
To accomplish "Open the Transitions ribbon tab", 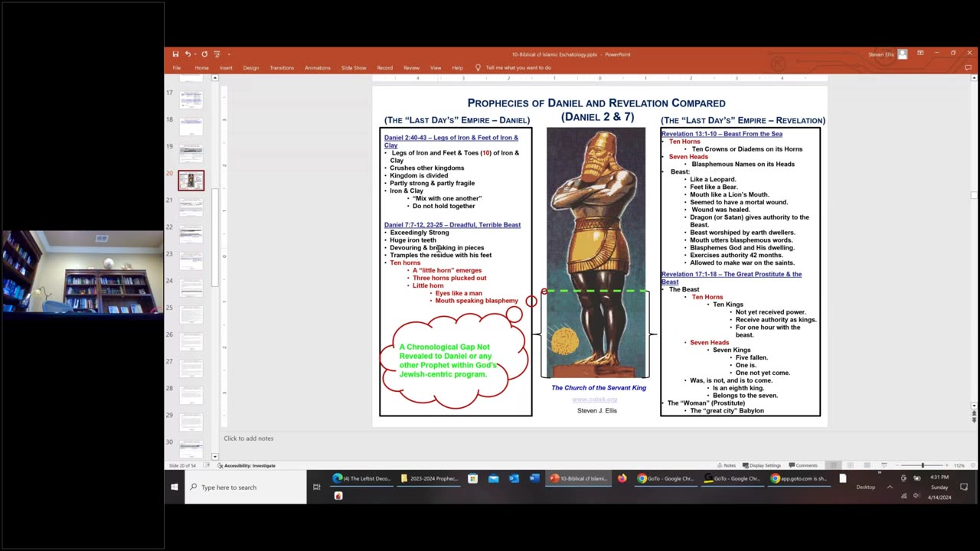I will tap(282, 67).
